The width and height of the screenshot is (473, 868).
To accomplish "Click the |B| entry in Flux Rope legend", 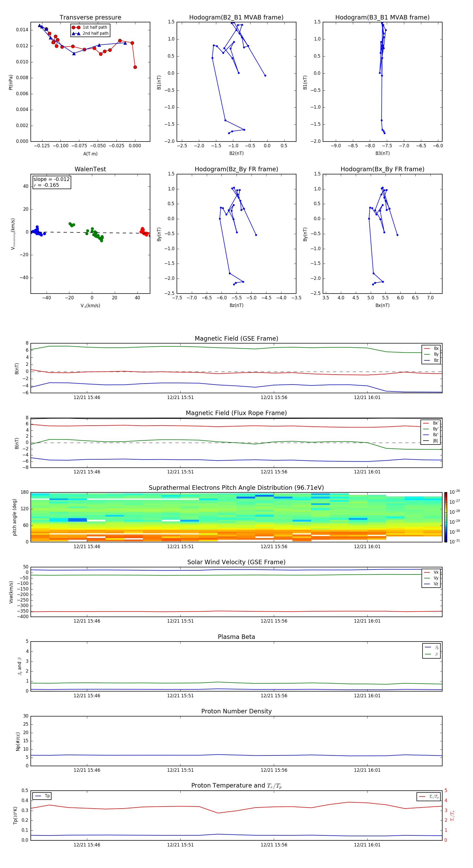I will 431,441.
